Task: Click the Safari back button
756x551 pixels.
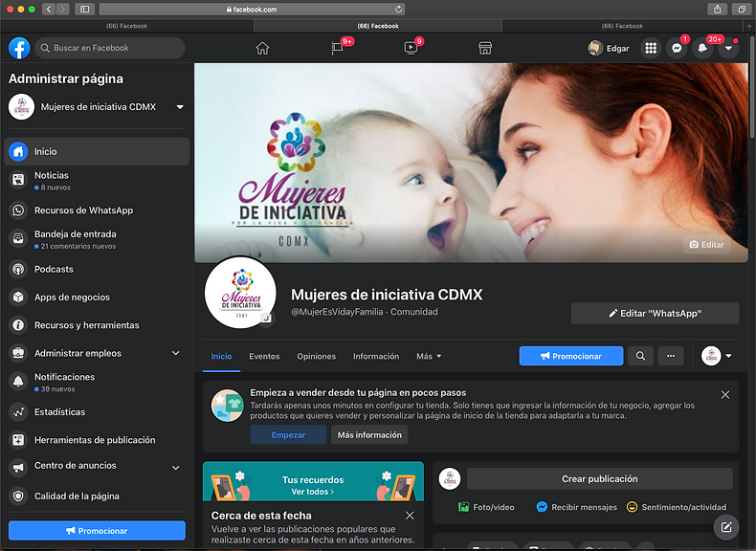Action: tap(48, 10)
